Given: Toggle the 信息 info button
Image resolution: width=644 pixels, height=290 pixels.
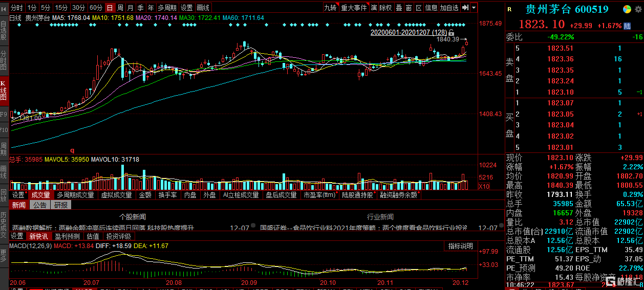Looking at the screenshot, I should tap(432, 8).
